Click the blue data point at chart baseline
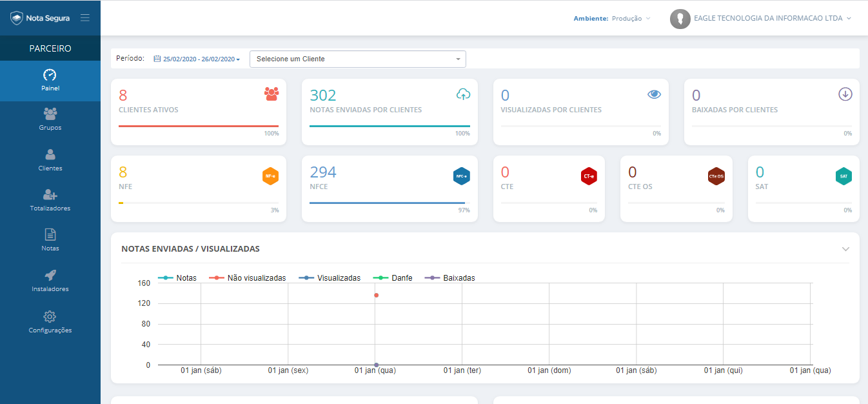868x404 pixels. [x=376, y=365]
